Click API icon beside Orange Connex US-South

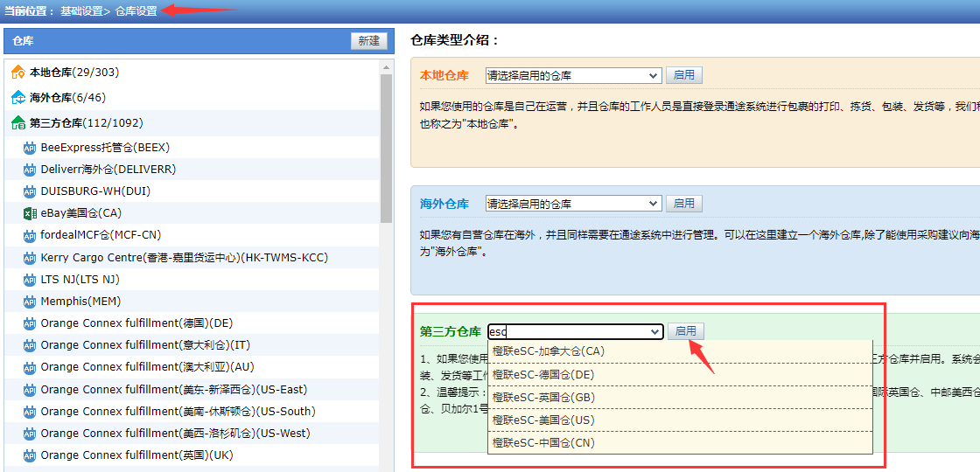click(x=30, y=412)
